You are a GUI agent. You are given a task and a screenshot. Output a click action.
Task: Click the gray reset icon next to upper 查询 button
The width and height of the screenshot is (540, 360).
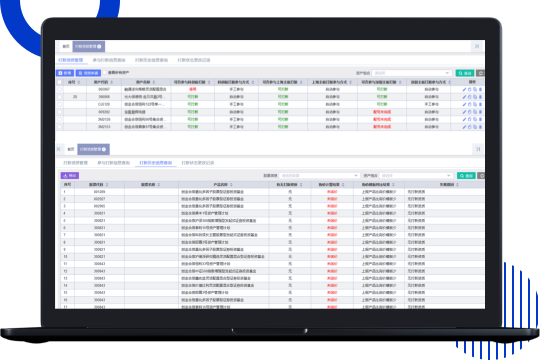481,73
